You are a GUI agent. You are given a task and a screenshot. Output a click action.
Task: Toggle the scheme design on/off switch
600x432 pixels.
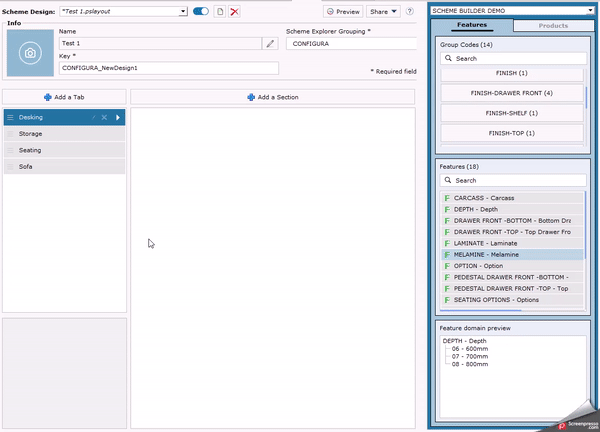coord(201,11)
